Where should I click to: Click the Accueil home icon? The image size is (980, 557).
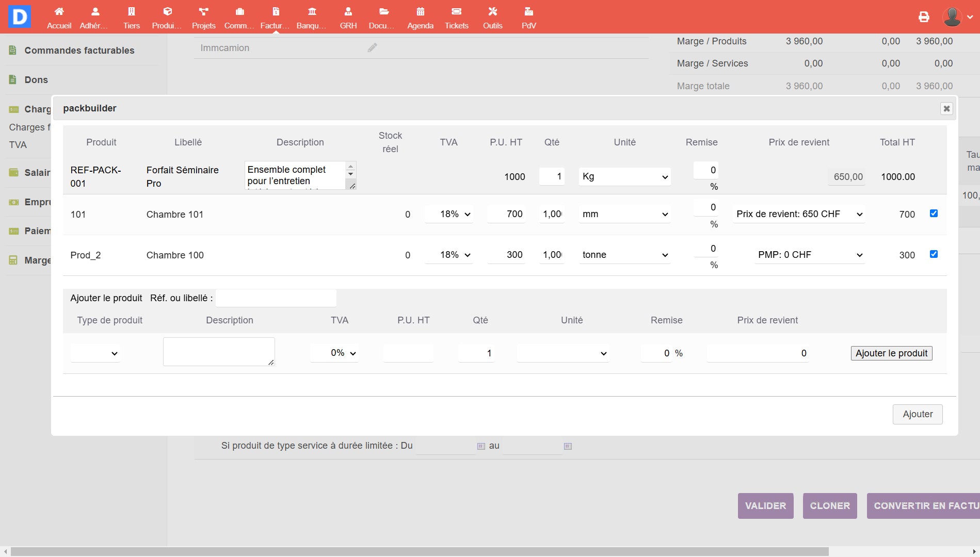coord(59,12)
